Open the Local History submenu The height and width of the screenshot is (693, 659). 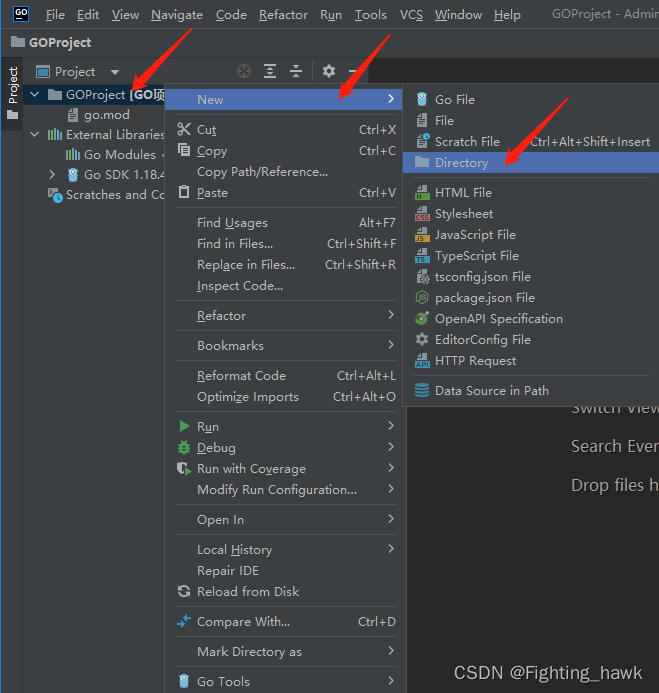tap(234, 549)
